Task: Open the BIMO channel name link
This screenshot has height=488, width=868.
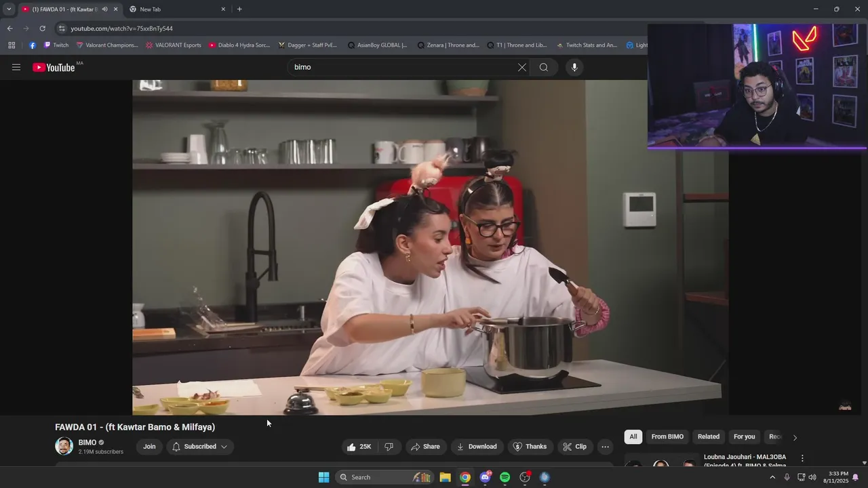Action: pos(87,443)
